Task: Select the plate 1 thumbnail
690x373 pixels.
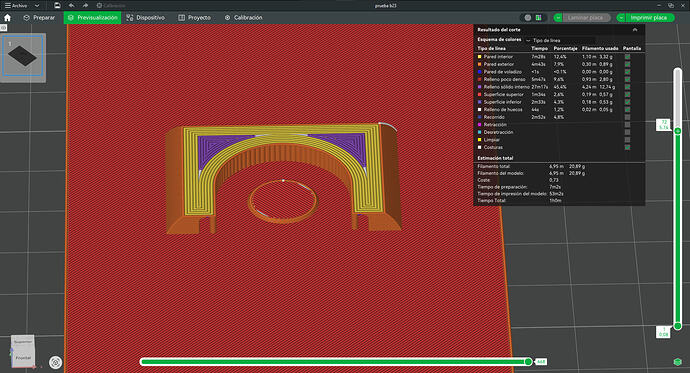Action: point(23,56)
